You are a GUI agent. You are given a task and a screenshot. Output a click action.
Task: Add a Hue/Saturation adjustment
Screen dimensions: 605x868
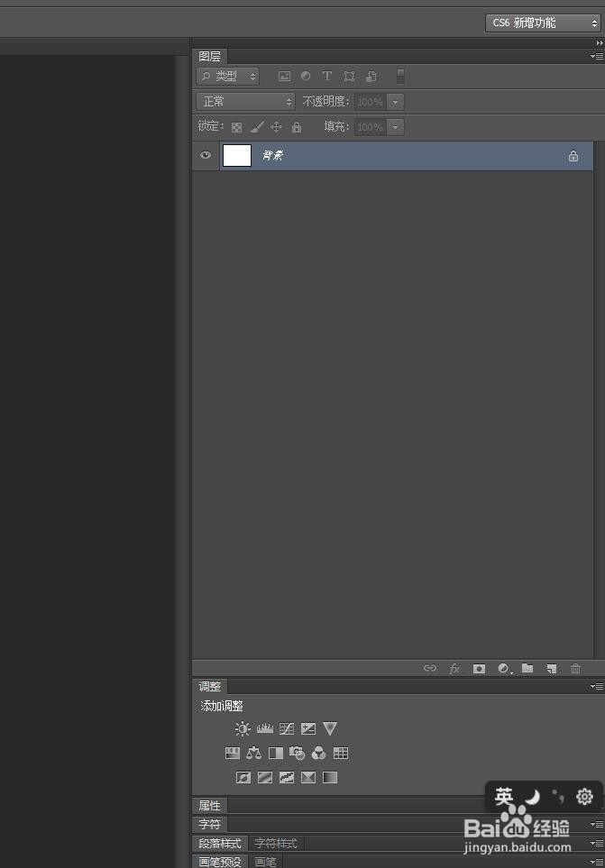tap(233, 753)
